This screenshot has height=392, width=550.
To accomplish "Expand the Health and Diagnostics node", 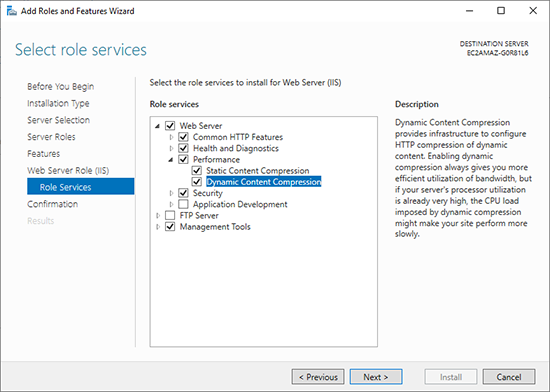I will pyautogui.click(x=171, y=148).
